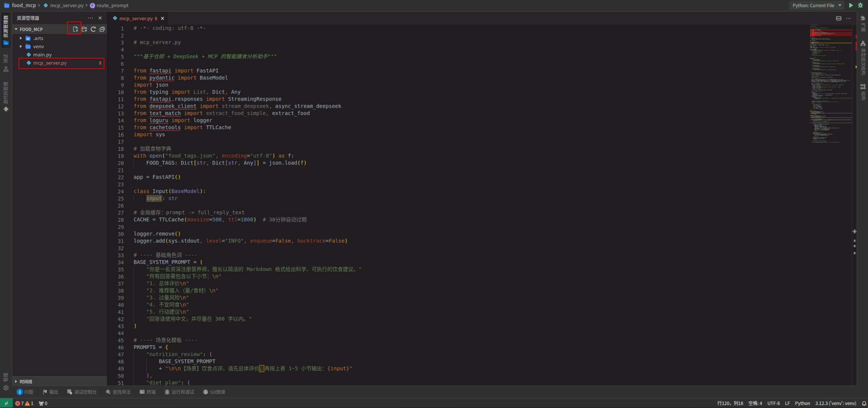Open main.py from the file tree
This screenshot has width=868, height=408.
click(x=42, y=55)
